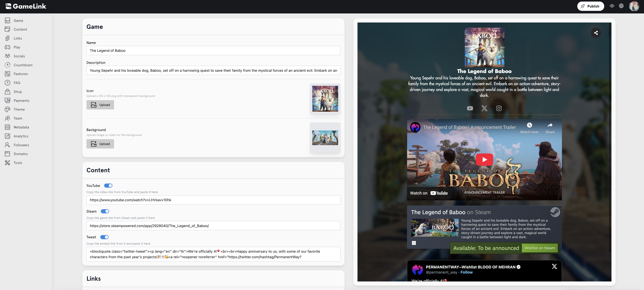This screenshot has width=644, height=290.
Task: Click game cover image in preview
Action: [x=484, y=47]
